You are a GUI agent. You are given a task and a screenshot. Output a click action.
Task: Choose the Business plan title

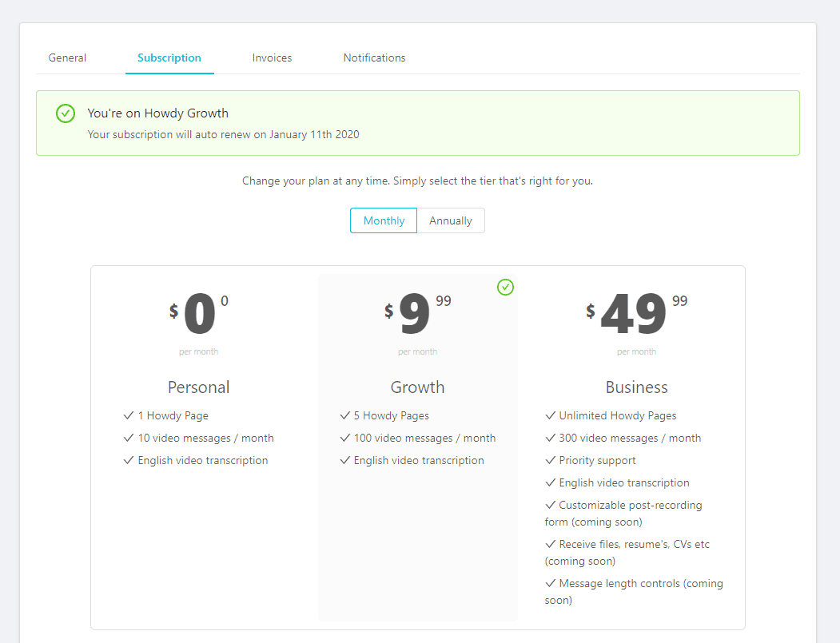636,387
